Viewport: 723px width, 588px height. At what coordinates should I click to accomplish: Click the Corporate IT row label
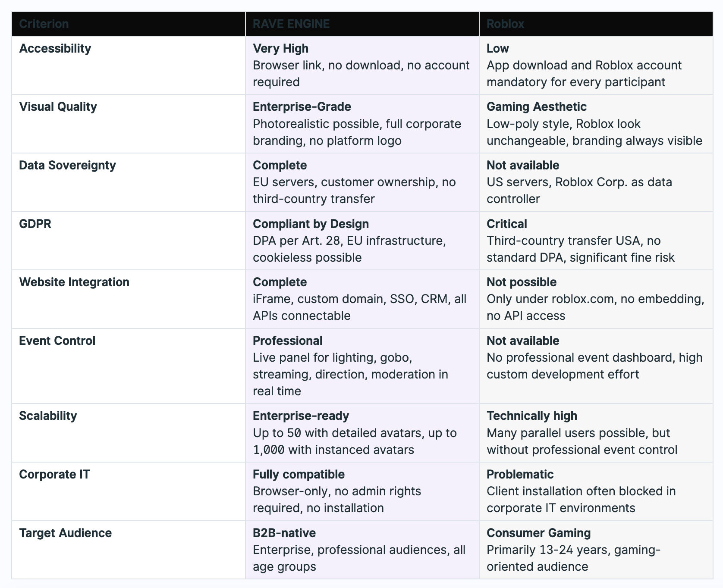click(x=54, y=474)
